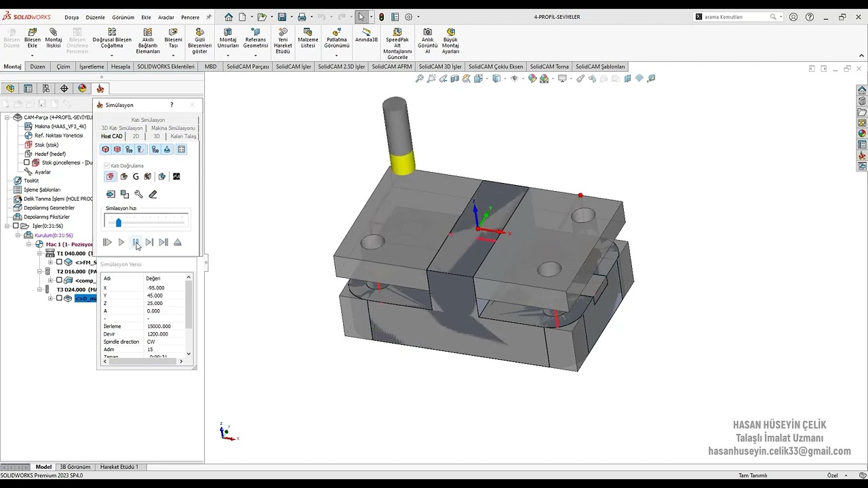The width and height of the screenshot is (868, 488).
Task: Click the arama Komutları search field
Action: [x=736, y=17]
